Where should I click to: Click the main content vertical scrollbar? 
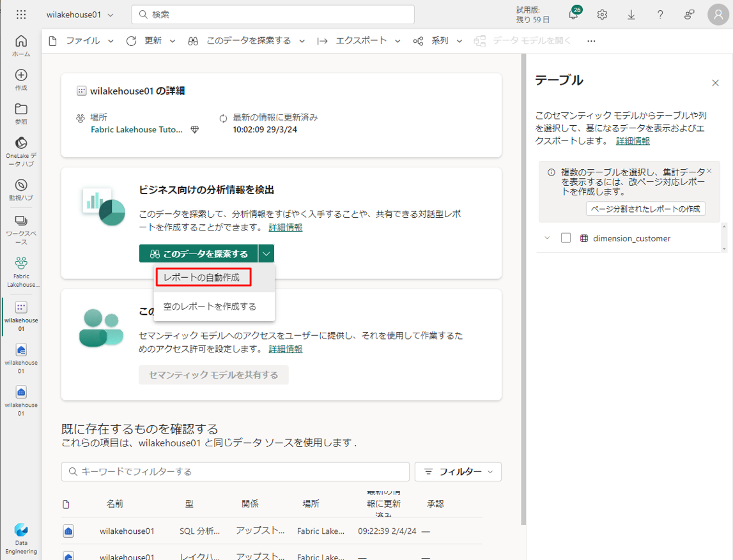(523, 289)
